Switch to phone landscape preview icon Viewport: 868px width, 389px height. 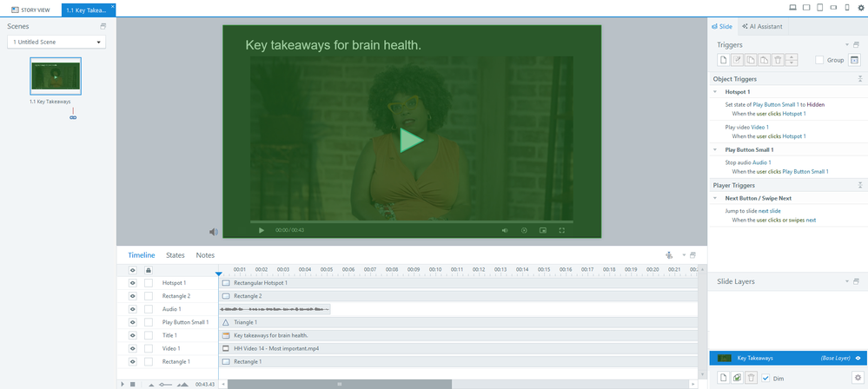tap(833, 7)
